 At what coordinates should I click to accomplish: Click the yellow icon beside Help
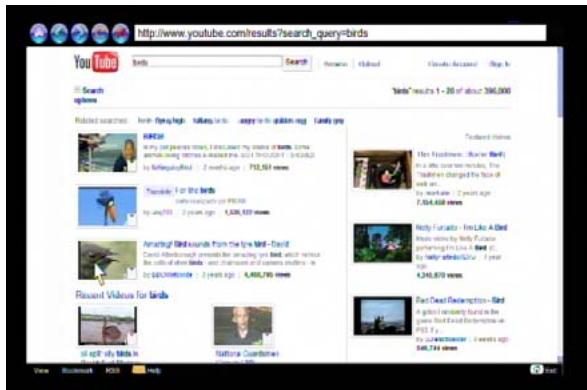(x=138, y=369)
